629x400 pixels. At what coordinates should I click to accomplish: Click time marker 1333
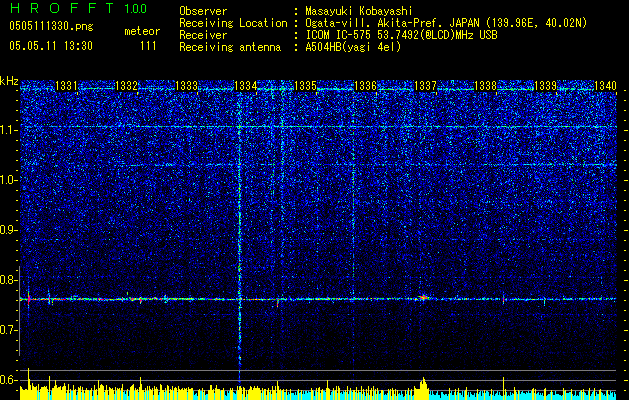pyautogui.click(x=186, y=85)
